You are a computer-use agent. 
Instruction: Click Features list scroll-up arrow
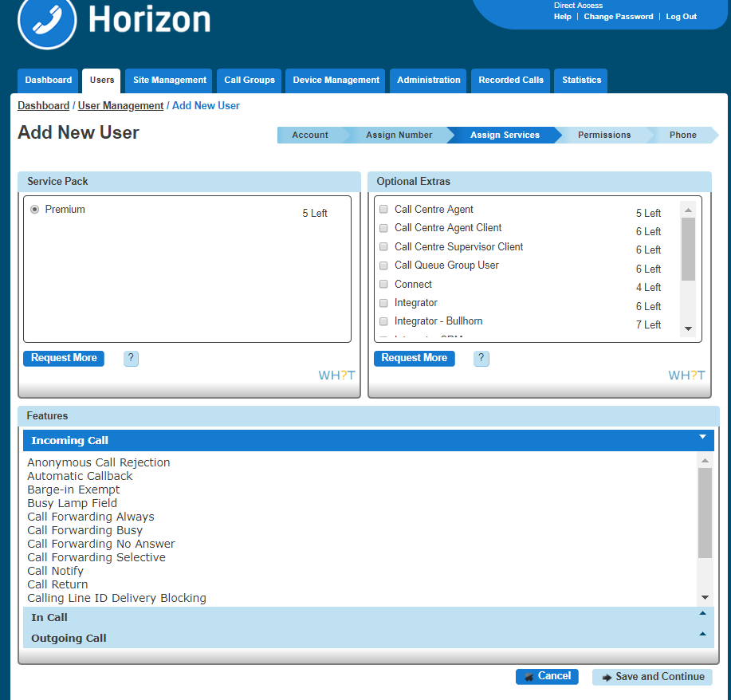pos(705,460)
